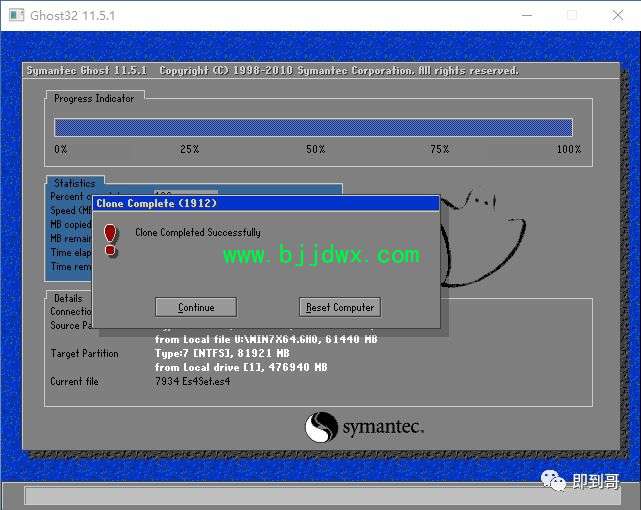
Task: Click 'from Local drive [1], 476940 MB'
Action: (241, 367)
